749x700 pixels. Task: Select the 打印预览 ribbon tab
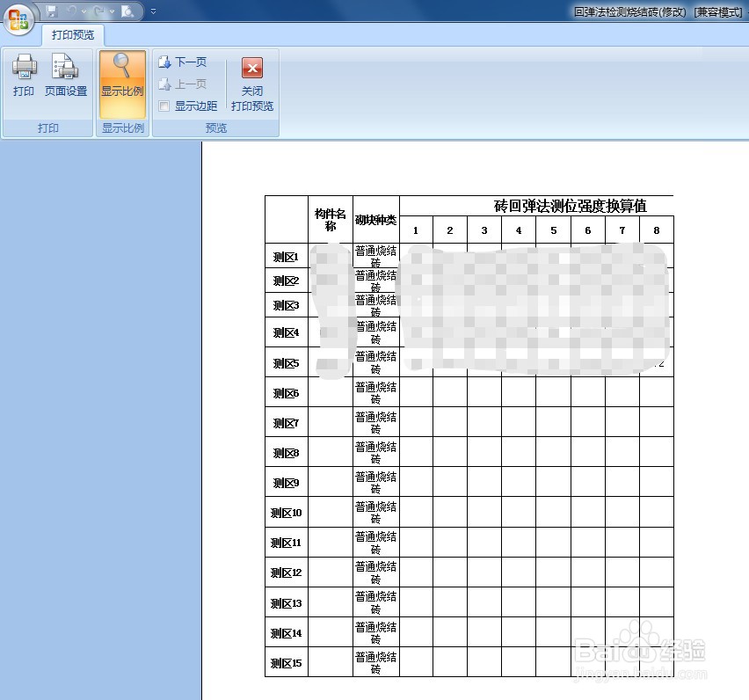coord(73,35)
